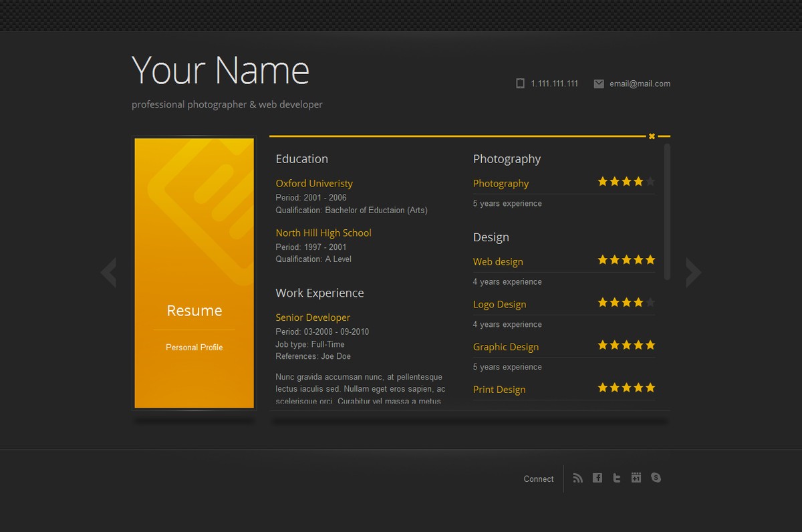
Task: Click the email@mail.com link
Action: [x=640, y=84]
